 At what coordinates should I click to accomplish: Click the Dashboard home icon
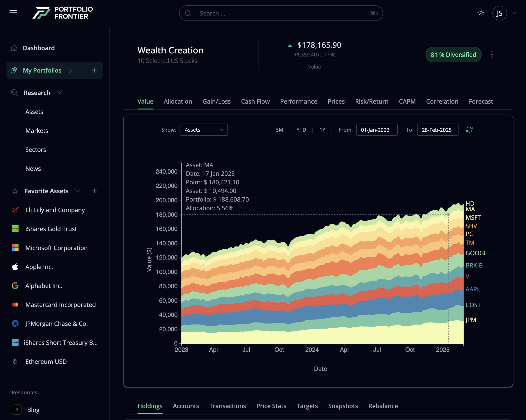click(x=14, y=48)
